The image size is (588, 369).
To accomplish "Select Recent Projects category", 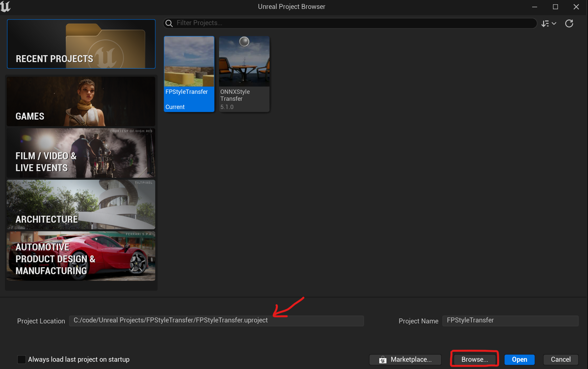I will (x=81, y=44).
